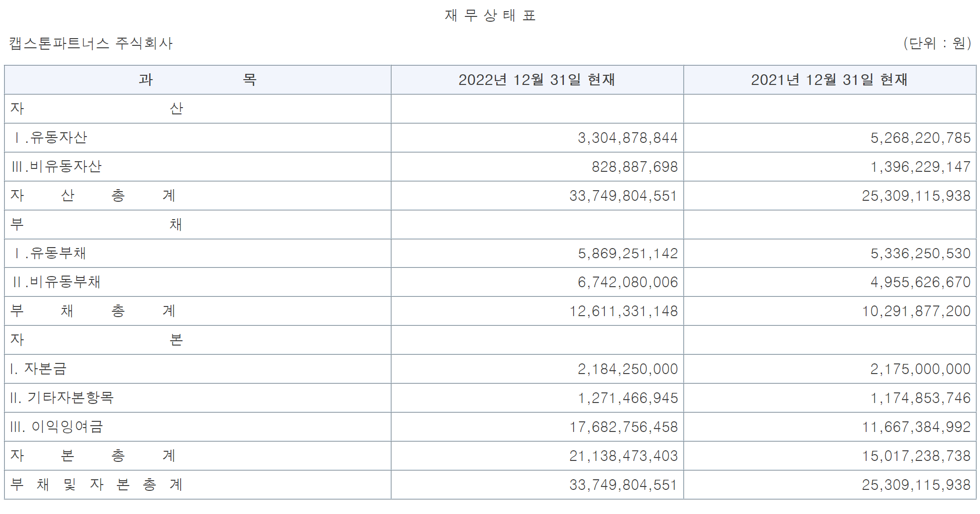980x514 pixels.
Task: Select value 5,336,250,530
Action: pyautogui.click(x=920, y=253)
